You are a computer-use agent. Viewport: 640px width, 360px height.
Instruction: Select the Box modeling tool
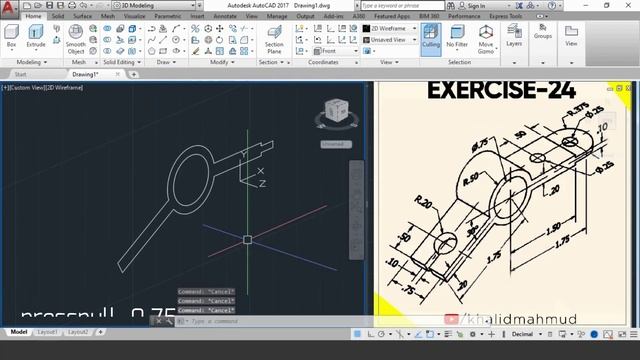pyautogui.click(x=11, y=36)
